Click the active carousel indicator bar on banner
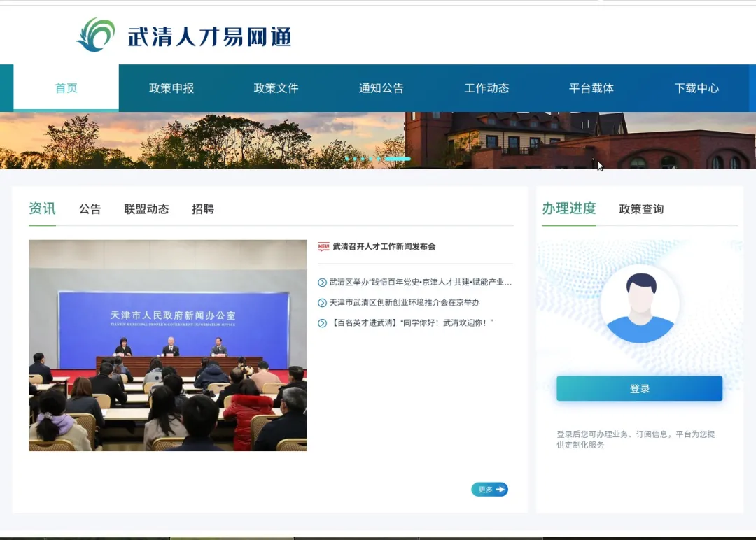Viewport: 756px width, 540px height. (398, 159)
